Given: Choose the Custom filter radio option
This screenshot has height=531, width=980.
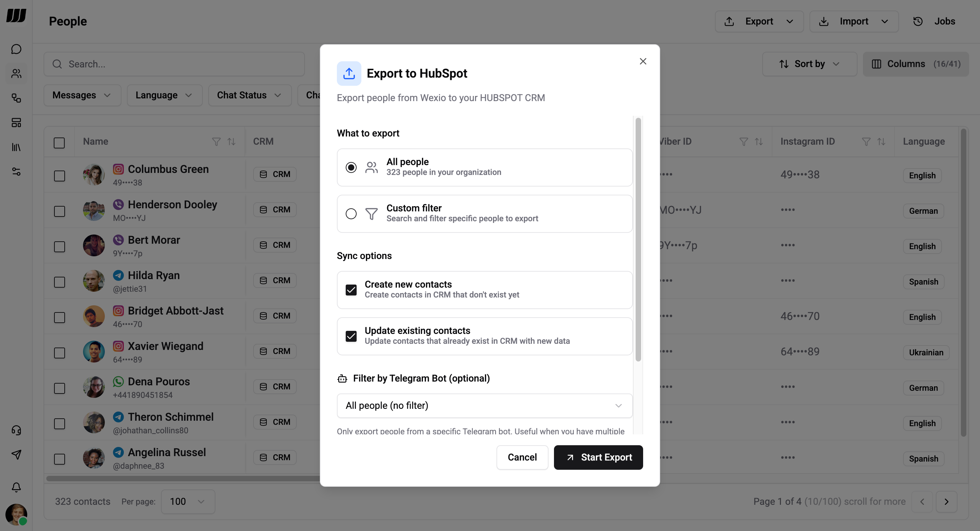Looking at the screenshot, I should [351, 214].
